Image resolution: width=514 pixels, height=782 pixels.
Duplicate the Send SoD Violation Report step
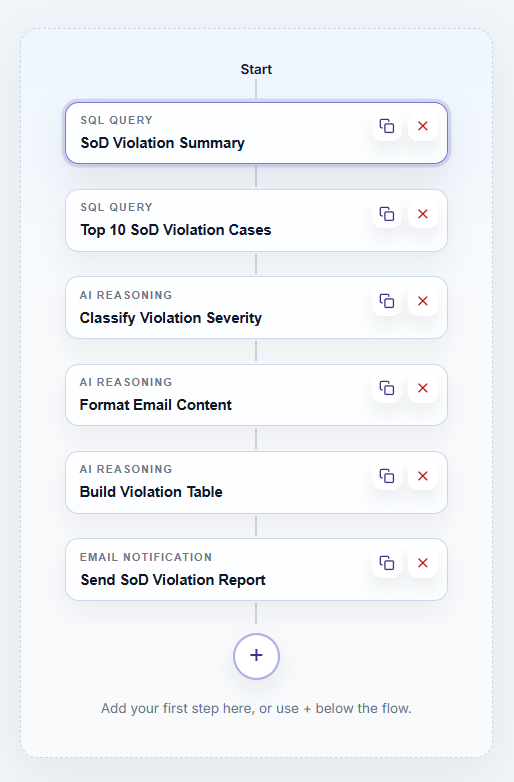(387, 563)
